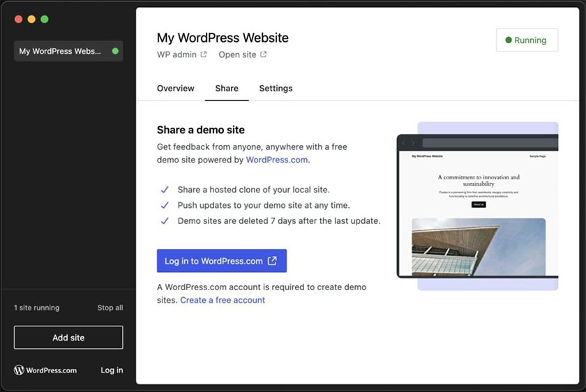Click the external-link icon beside WP admin
This screenshot has width=586, height=392.
coord(204,55)
